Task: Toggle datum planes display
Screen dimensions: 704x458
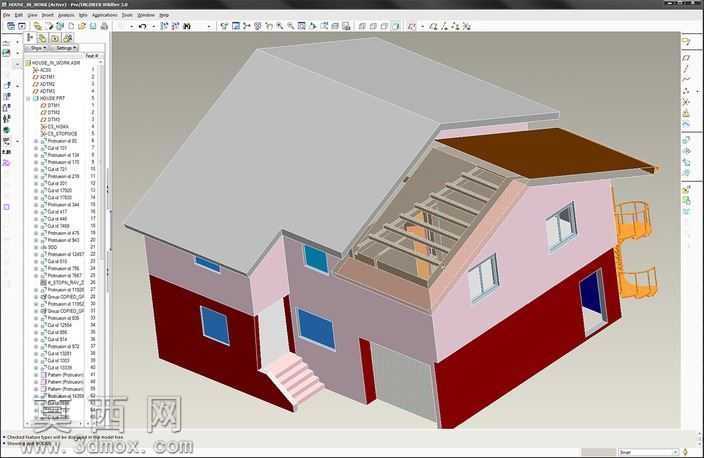Action: 433,26
